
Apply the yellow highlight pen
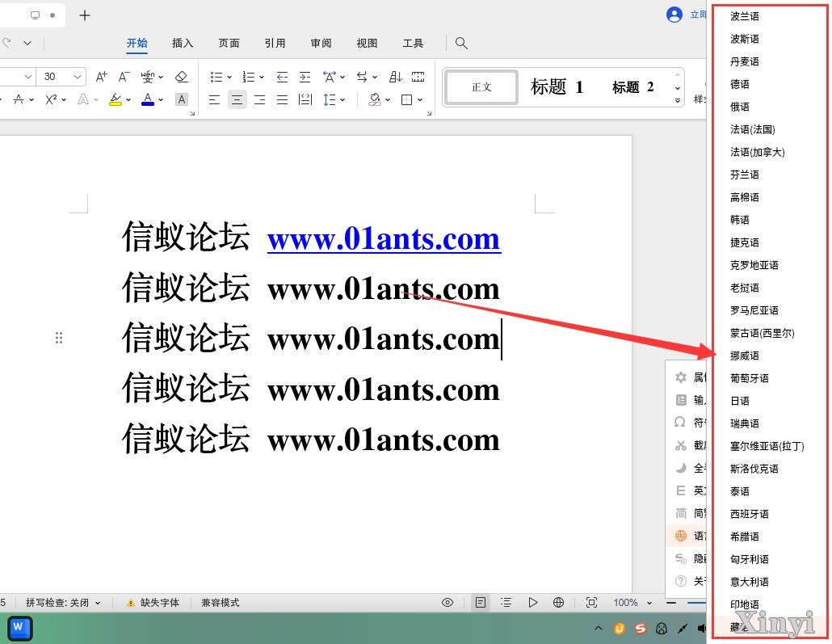tap(116, 99)
